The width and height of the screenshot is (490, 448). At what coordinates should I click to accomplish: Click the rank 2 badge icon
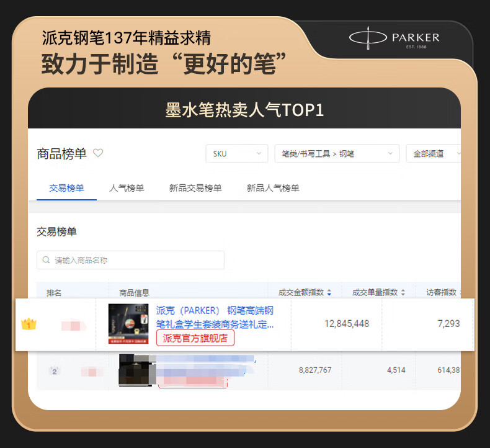[x=55, y=371]
